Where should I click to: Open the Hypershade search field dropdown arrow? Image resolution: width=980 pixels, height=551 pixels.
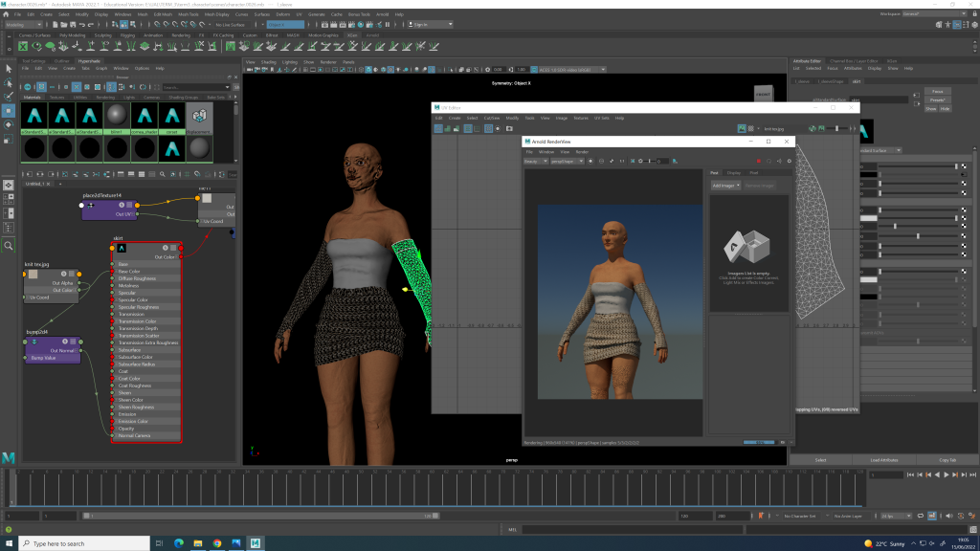pyautogui.click(x=227, y=87)
